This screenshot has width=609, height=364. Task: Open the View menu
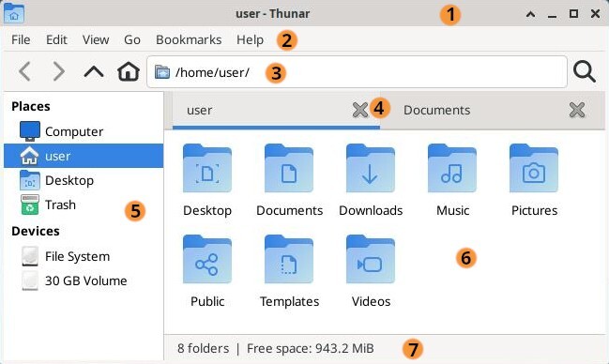pyautogui.click(x=96, y=39)
